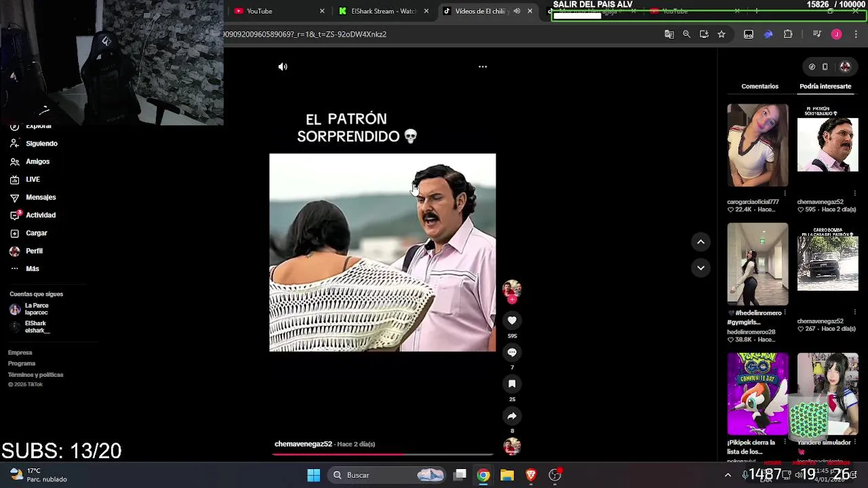This screenshot has height=488, width=868.
Task: Click the zoom magnifier icon in address bar
Action: (x=686, y=34)
